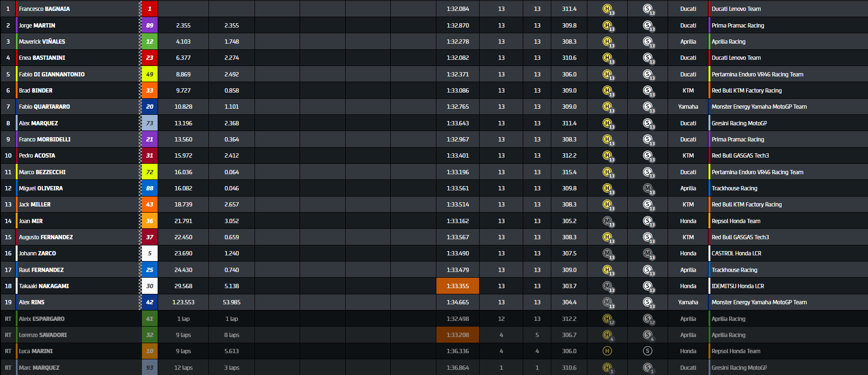The width and height of the screenshot is (868, 375).
Task: Click the RT status for Aleix Espargaro
Action: click(8, 319)
